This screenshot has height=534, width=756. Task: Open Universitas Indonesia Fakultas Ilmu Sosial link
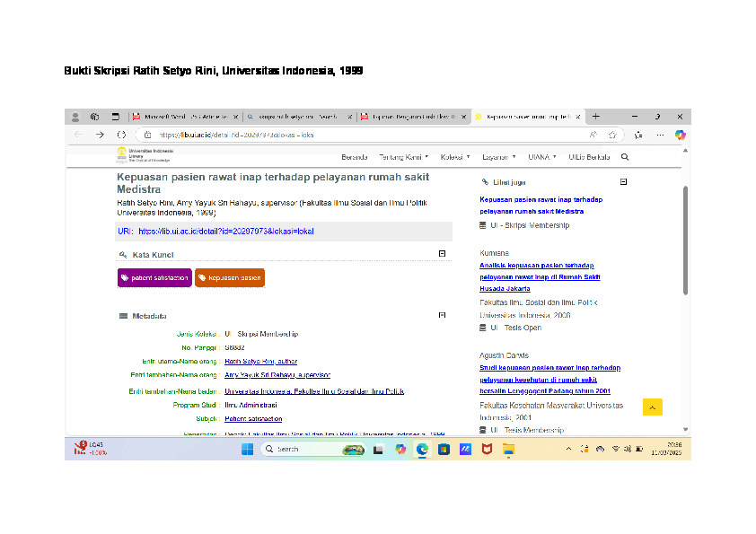[314, 391]
